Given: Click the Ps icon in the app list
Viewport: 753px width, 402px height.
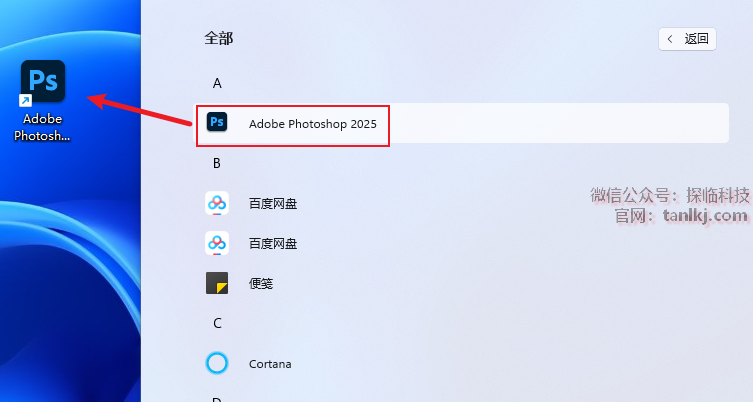Looking at the screenshot, I should point(217,122).
